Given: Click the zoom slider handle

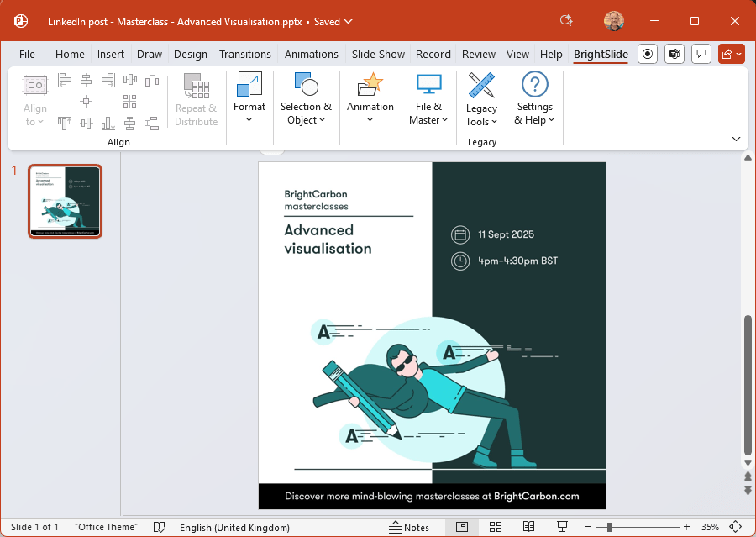Looking at the screenshot, I should click(x=609, y=527).
